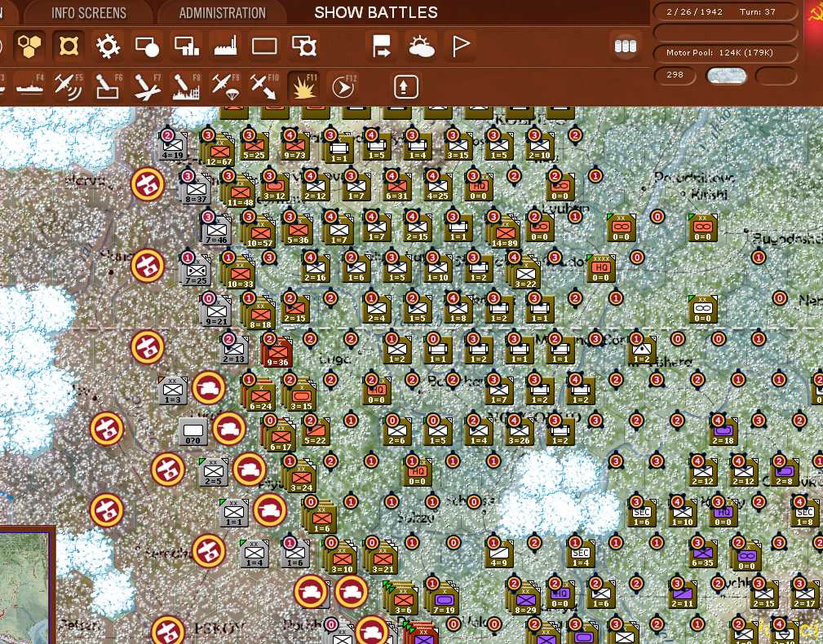Select the Soviet stack labeled 6=24

click(260, 395)
